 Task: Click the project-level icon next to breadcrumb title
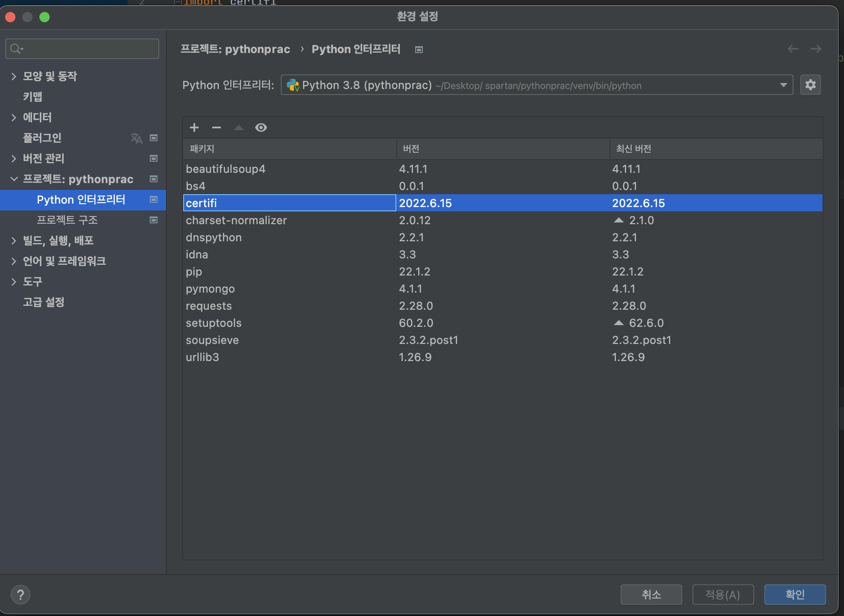point(419,50)
